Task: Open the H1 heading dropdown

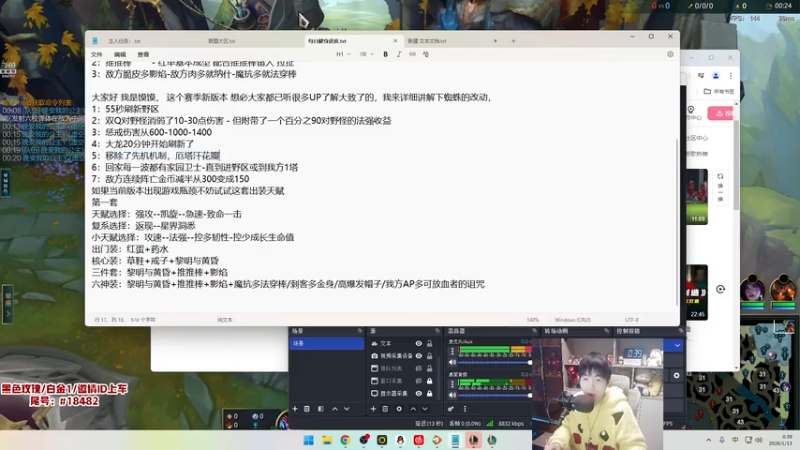Action: point(343,54)
